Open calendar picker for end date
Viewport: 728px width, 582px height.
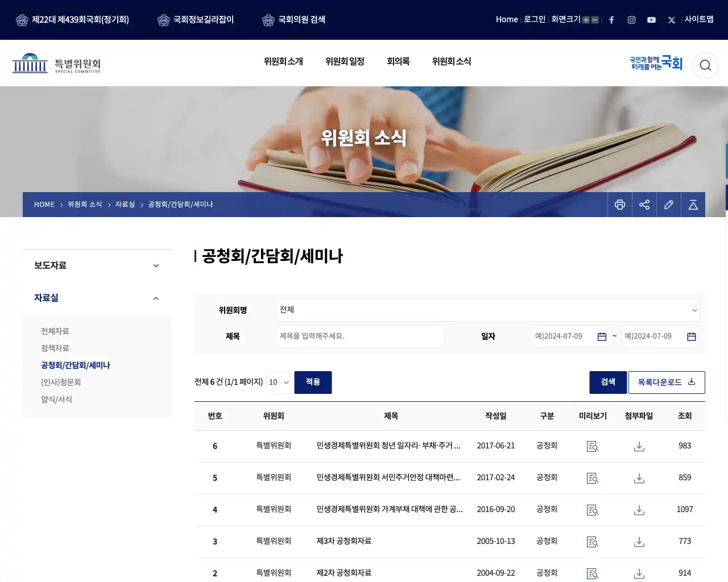(692, 336)
